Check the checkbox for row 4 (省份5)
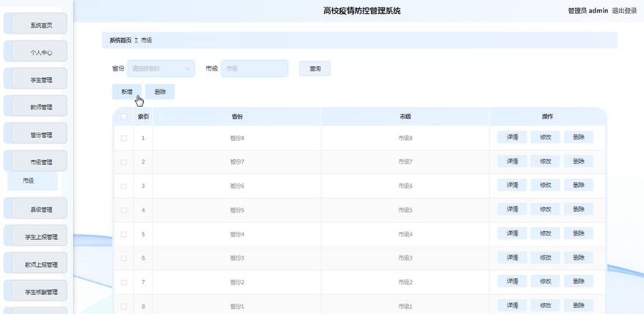Viewport: 644px width, 314px height. [123, 210]
